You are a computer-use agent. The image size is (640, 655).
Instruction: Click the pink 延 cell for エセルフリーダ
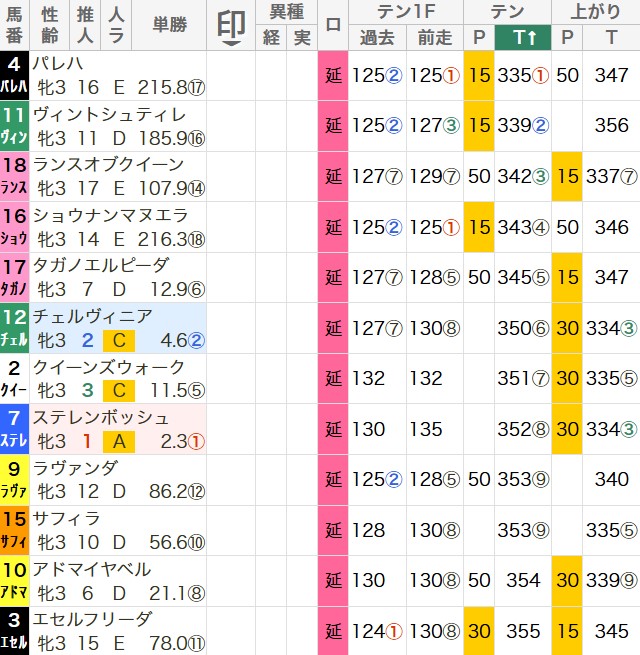click(333, 631)
